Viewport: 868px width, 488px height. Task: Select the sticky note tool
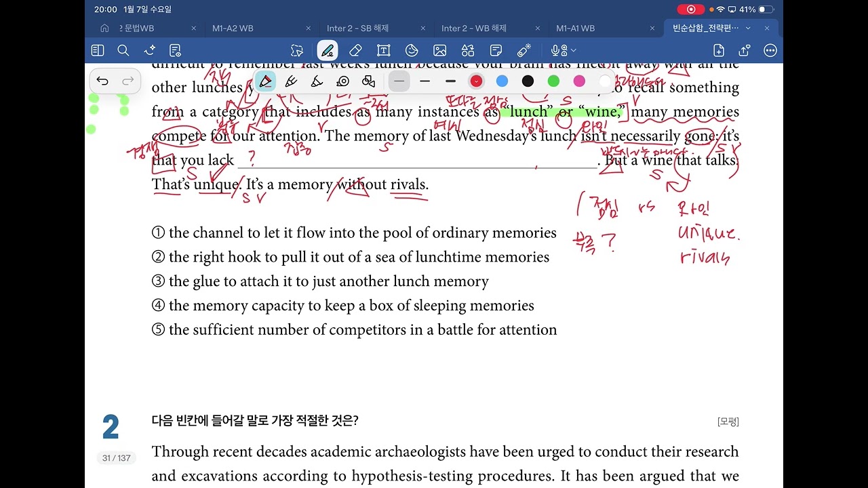click(x=496, y=50)
